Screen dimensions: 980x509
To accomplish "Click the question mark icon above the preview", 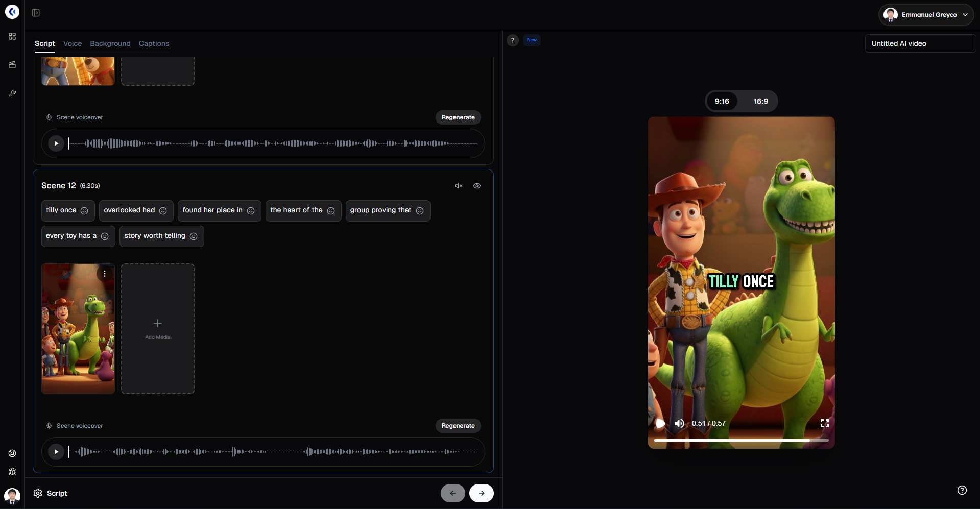I will click(513, 40).
